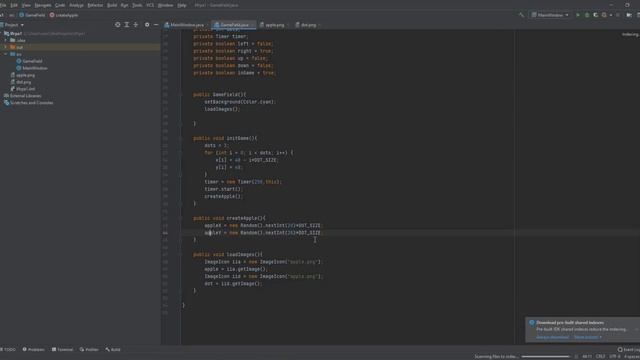Select External Libraries node
The width and height of the screenshot is (640, 360).
click(22, 96)
